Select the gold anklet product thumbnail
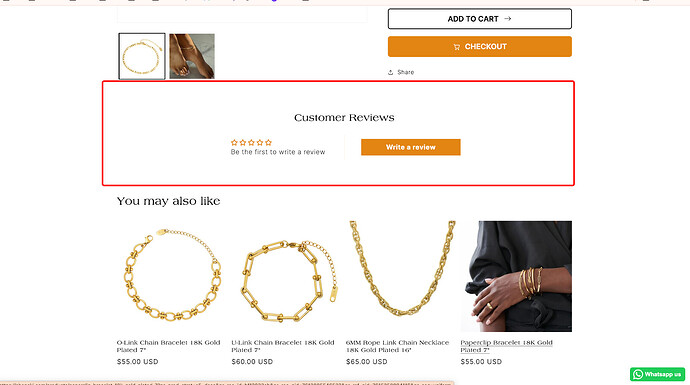 click(142, 56)
